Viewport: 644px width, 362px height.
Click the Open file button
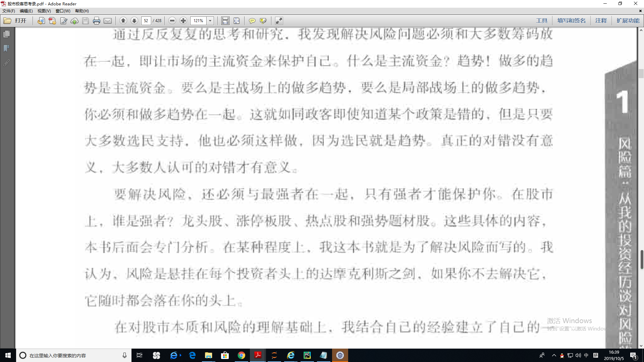[x=15, y=21]
